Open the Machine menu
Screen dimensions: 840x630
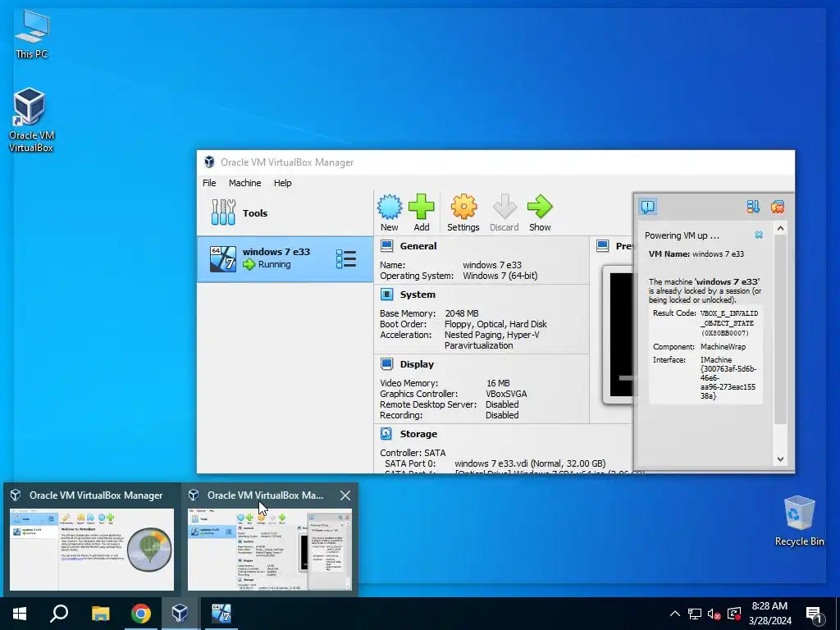[244, 183]
